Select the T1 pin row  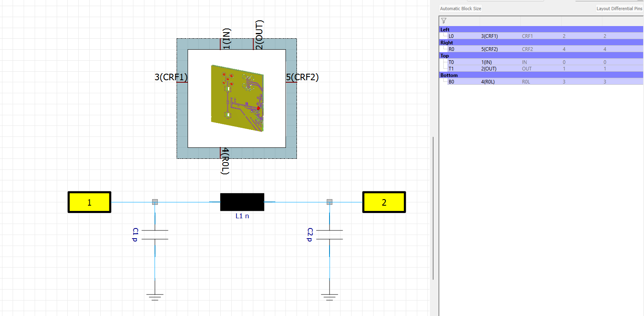pos(541,68)
